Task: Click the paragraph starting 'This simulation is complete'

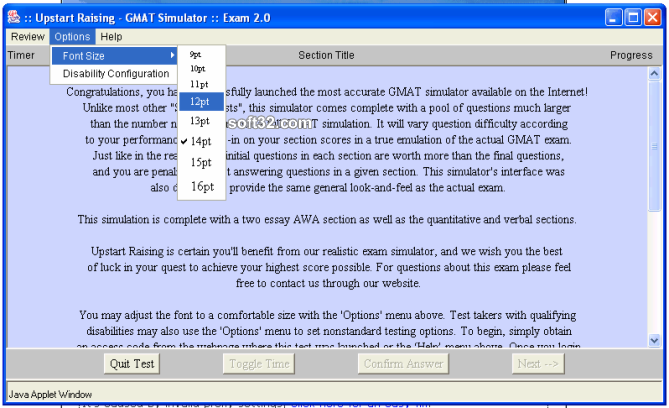Action: click(327, 219)
